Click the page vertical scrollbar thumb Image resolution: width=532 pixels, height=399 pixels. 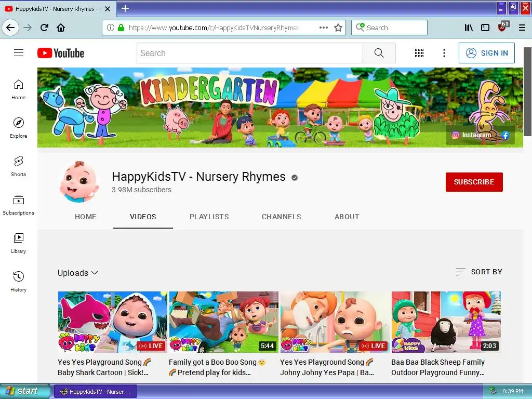528,91
